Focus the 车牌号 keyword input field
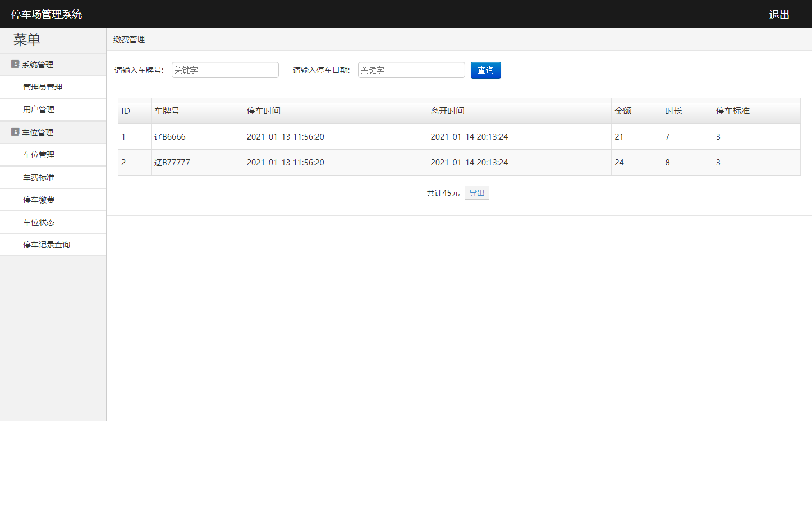The image size is (812, 529). (x=225, y=70)
